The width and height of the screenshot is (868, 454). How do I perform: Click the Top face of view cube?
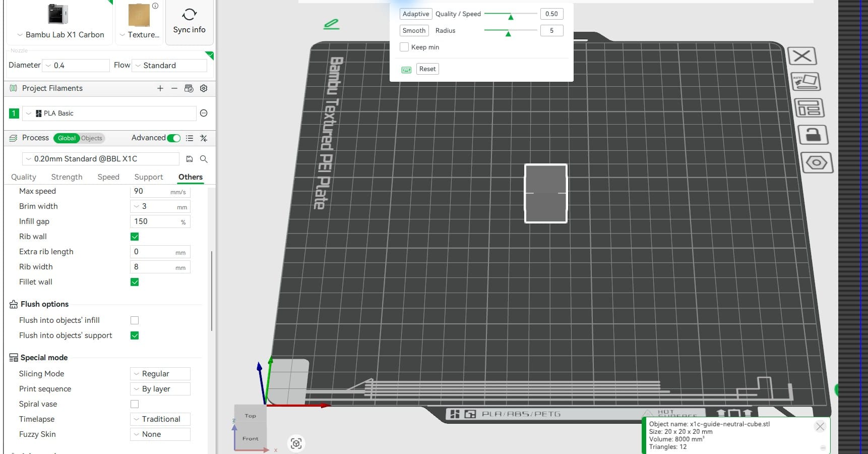pos(251,416)
